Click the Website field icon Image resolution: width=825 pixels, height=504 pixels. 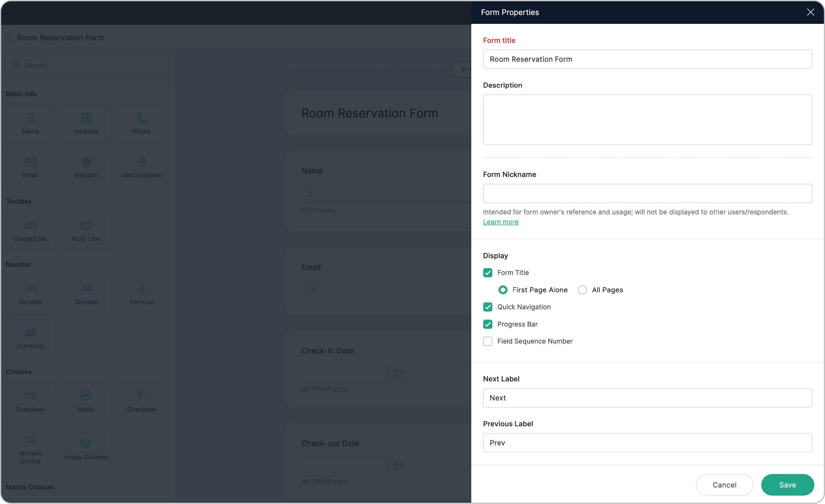(x=86, y=162)
